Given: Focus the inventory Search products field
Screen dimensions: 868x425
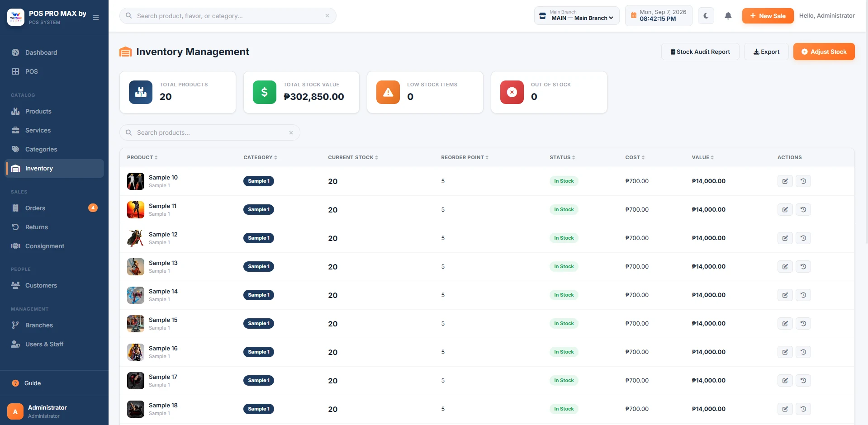Looking at the screenshot, I should [x=210, y=132].
